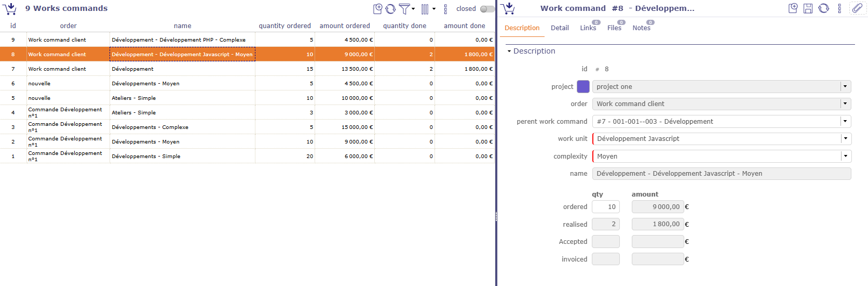Refresh the Work command #8 detail
This screenshot has width=868, height=286.
pos(823,8)
